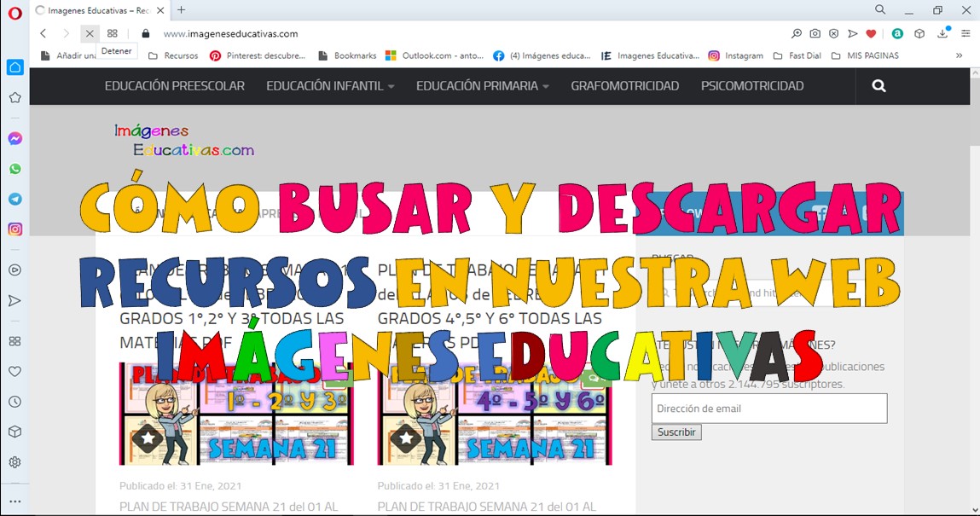The width and height of the screenshot is (980, 516).
Task: Open the bookmark labeled Bookmarks
Action: 347,55
